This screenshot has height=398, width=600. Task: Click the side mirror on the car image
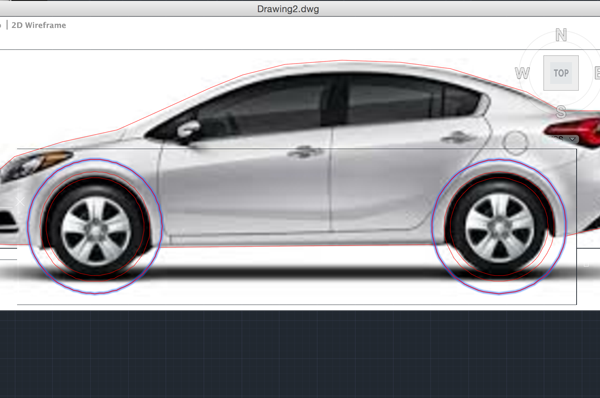tap(188, 130)
